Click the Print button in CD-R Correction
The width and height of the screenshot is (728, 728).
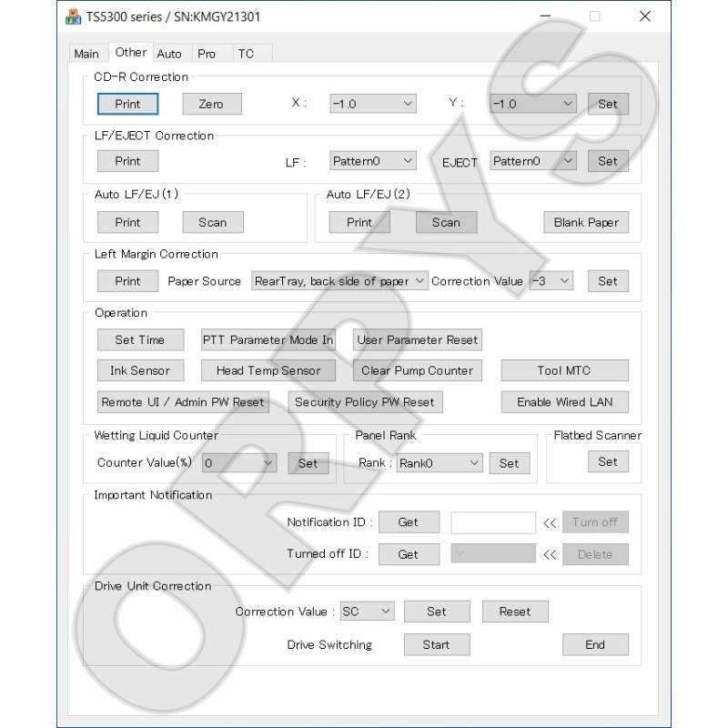click(x=127, y=104)
